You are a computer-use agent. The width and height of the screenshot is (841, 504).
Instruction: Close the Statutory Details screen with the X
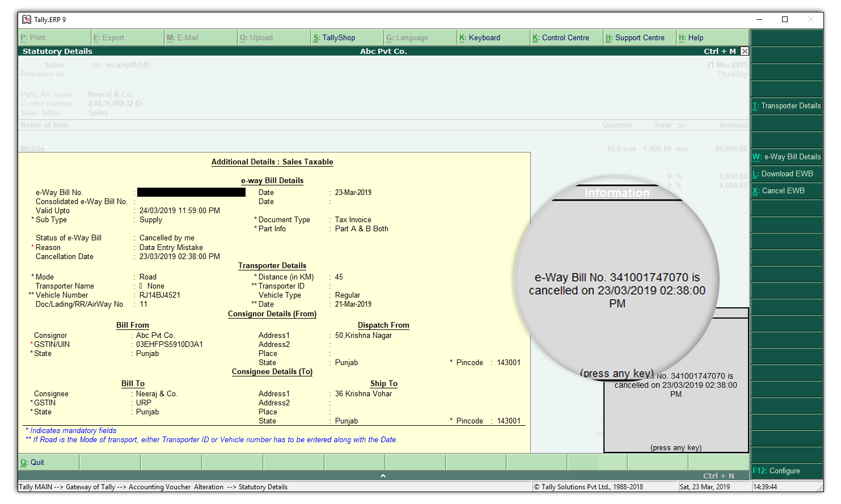pos(745,51)
